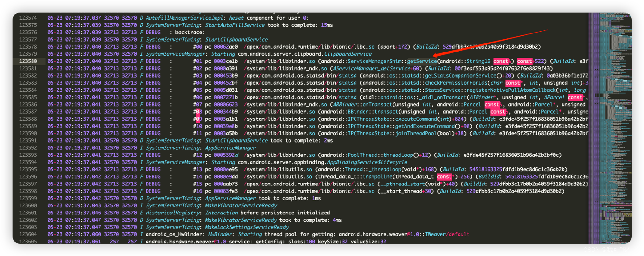Click __pthread_start on line 123597
Screen dimensions: 644x256
point(402,184)
